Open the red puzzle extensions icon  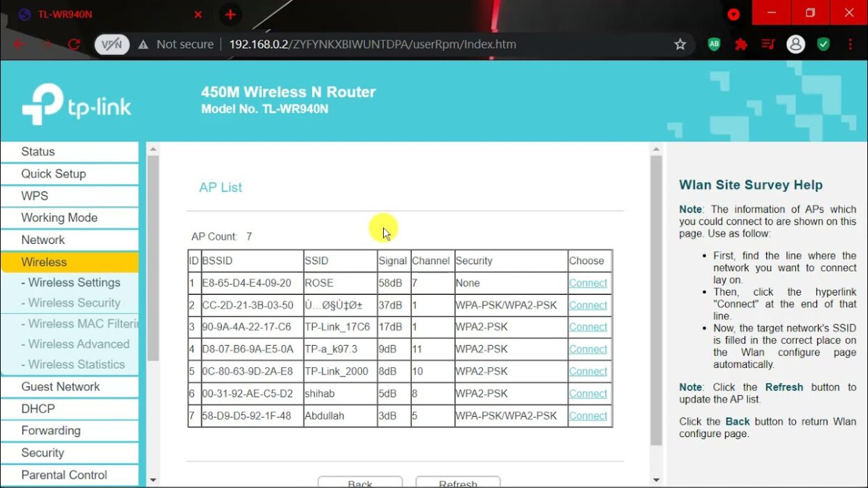click(741, 44)
